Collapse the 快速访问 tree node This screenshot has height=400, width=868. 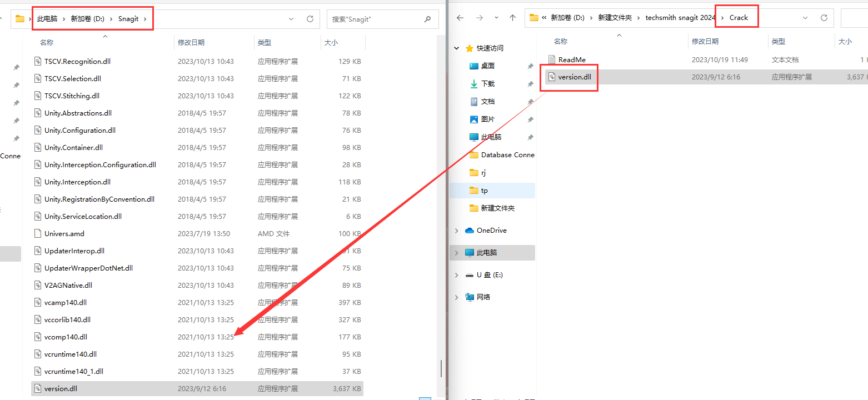[x=457, y=48]
